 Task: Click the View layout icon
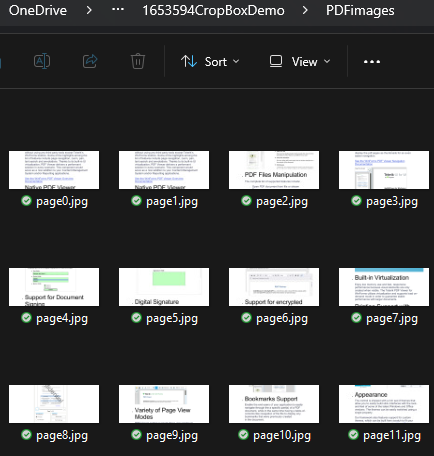pos(276,61)
